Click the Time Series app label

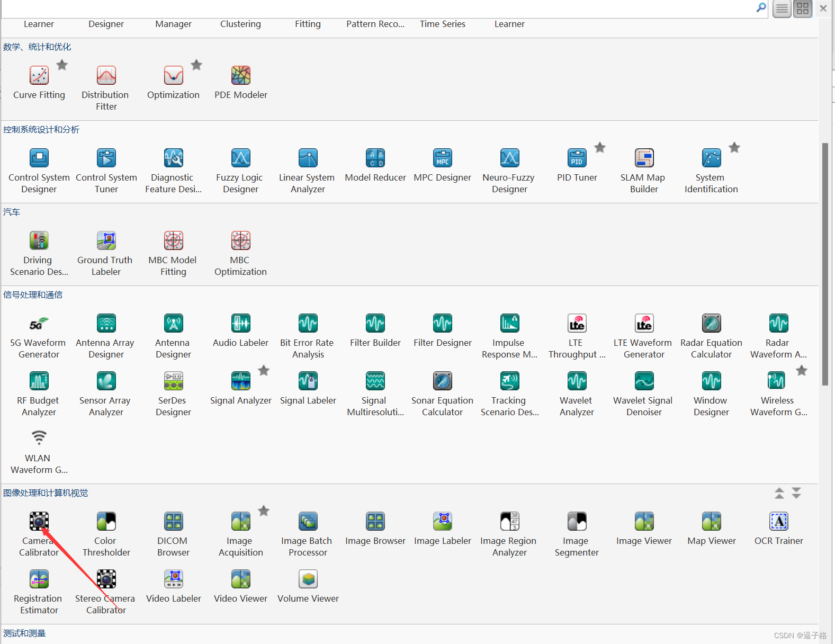(x=443, y=24)
